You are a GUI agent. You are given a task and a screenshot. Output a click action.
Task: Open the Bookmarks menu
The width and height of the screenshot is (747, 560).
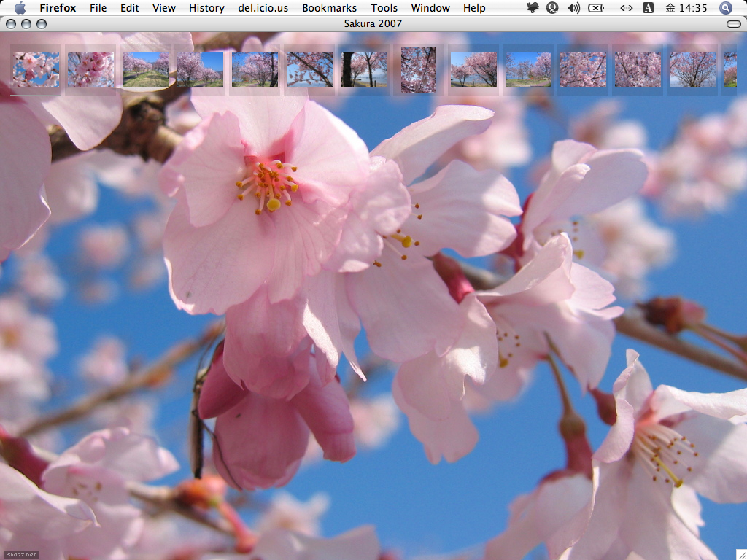point(329,8)
